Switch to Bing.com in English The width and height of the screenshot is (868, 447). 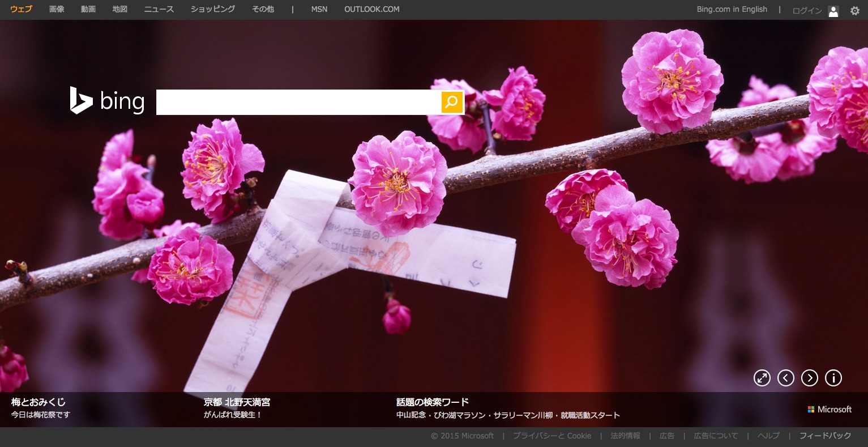point(732,9)
